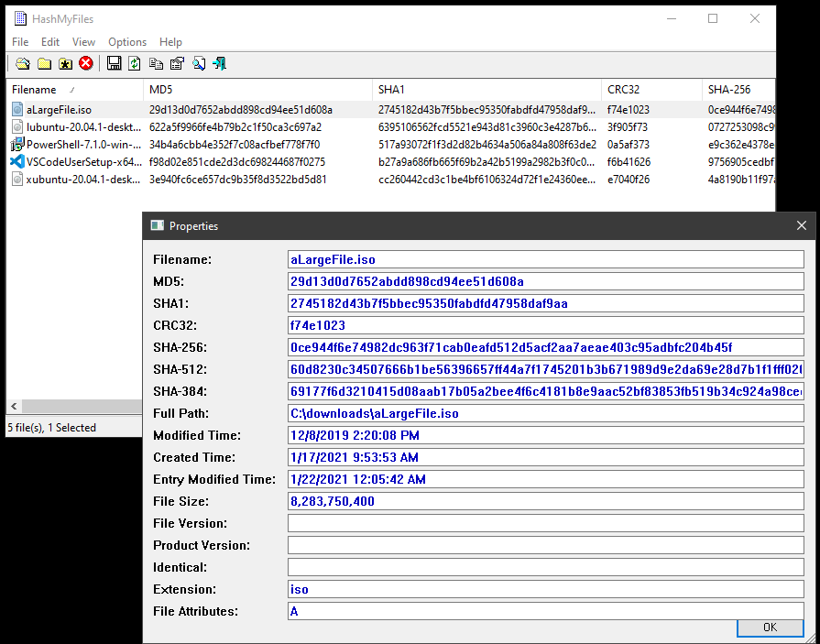The height and width of the screenshot is (644, 820).
Task: Open the File menu
Action: pos(20,42)
